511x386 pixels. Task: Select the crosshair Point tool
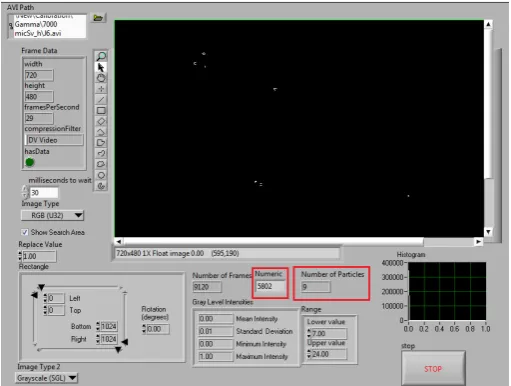point(101,89)
